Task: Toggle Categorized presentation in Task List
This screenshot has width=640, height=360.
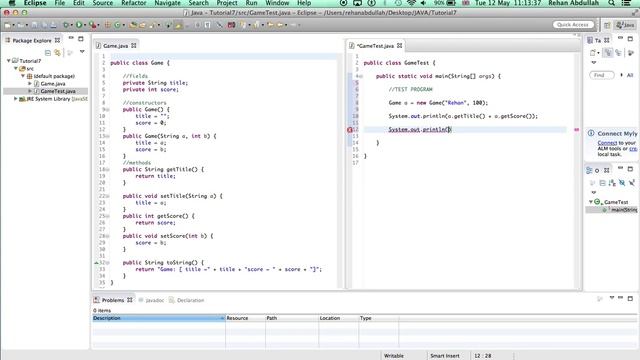Action: 608,53
